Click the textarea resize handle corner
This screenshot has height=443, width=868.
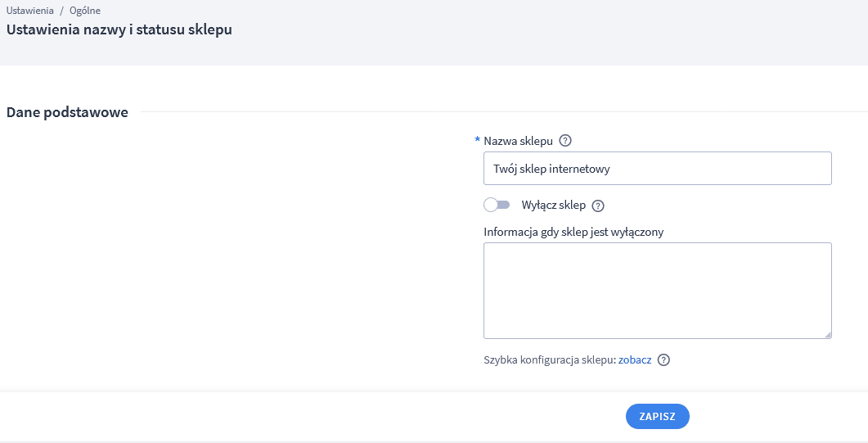828,334
